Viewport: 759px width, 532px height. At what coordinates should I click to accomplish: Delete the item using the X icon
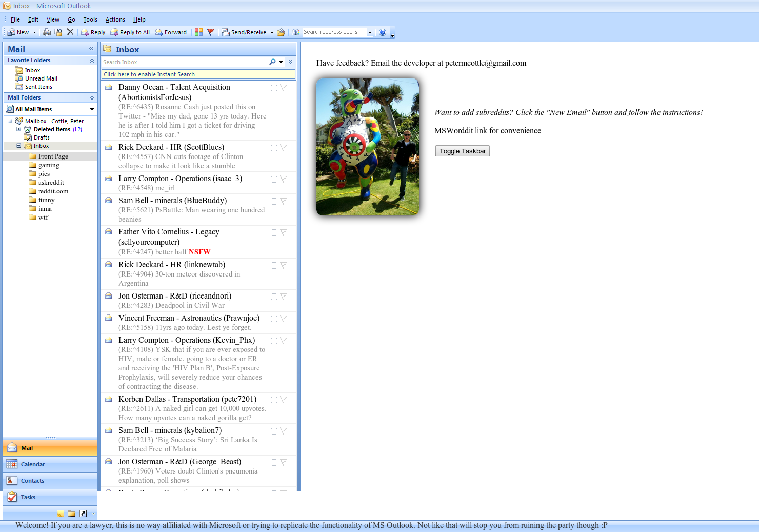coord(70,32)
